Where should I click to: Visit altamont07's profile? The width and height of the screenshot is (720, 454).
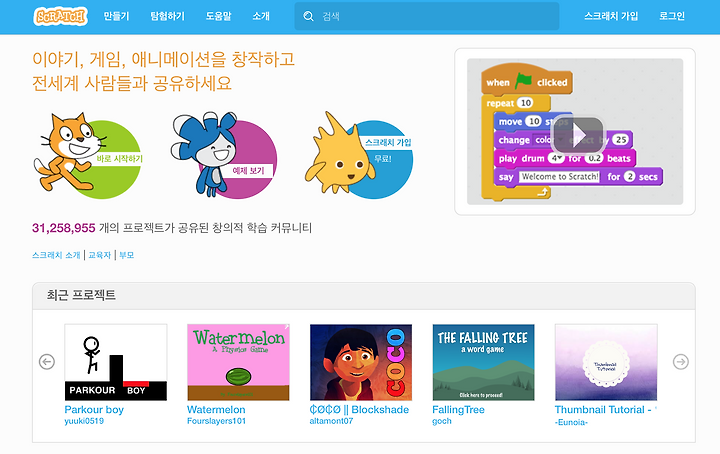[331, 421]
